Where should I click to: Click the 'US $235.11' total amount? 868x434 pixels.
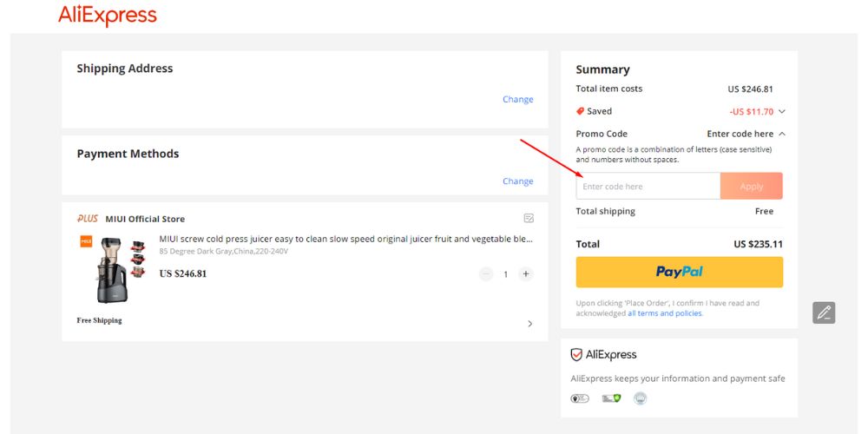(759, 244)
